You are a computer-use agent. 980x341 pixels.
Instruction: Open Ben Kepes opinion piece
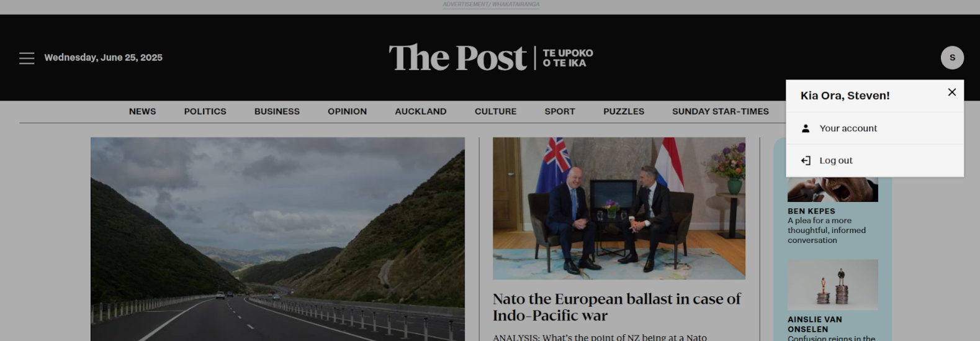827,225
